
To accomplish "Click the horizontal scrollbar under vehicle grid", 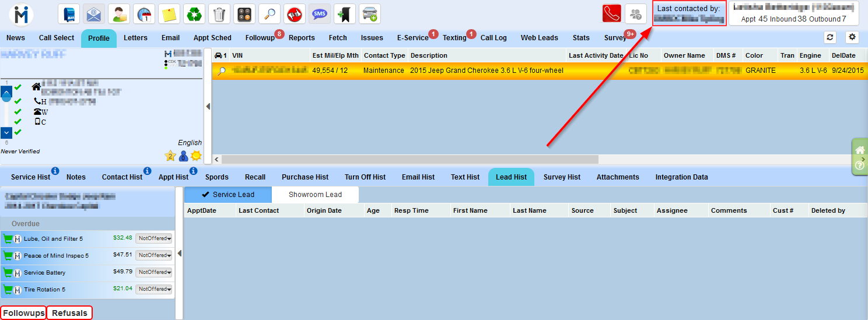I will [x=409, y=159].
